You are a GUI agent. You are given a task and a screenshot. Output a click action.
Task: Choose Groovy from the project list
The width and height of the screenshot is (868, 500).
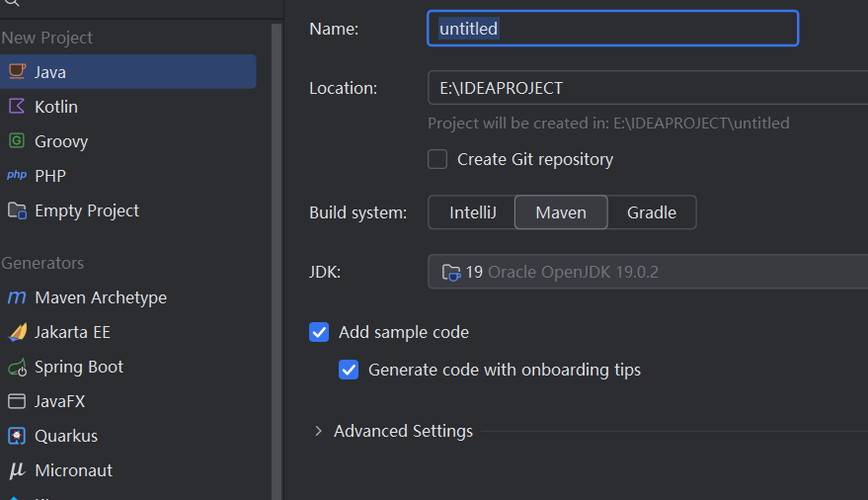[127, 140]
